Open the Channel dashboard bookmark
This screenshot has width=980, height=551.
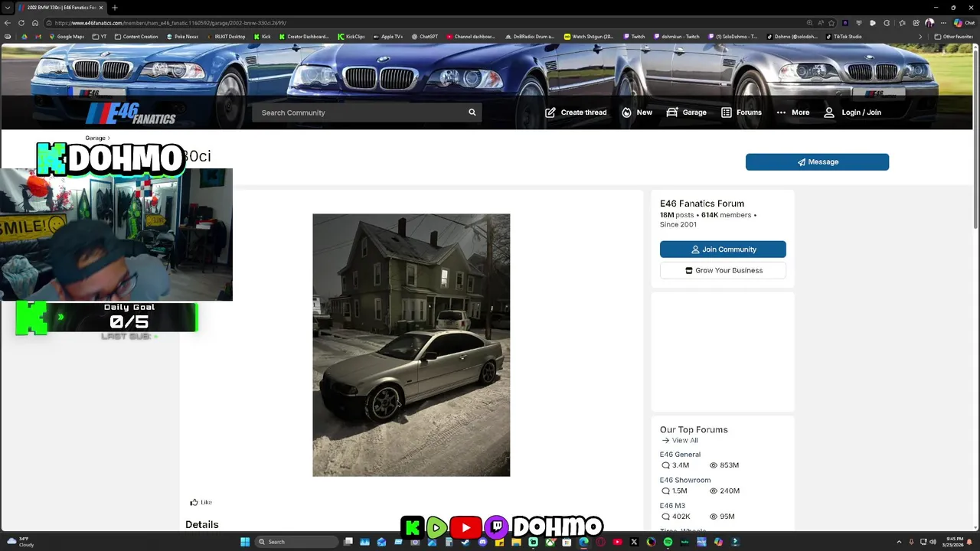coord(471,36)
